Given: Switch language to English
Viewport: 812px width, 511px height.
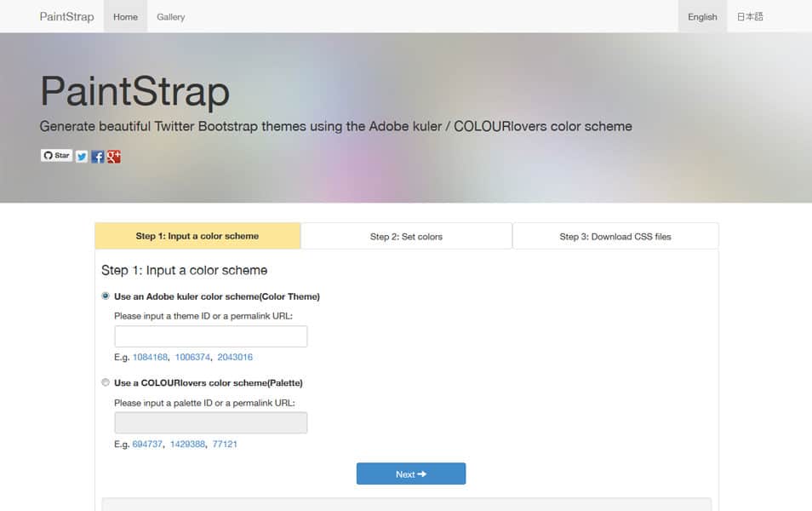Looking at the screenshot, I should click(702, 17).
